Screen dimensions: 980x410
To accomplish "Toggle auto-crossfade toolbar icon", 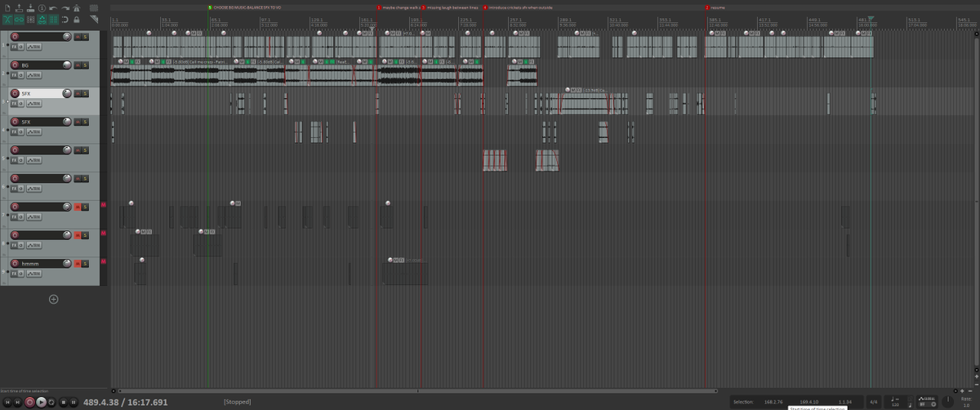I will pyautogui.click(x=7, y=20).
